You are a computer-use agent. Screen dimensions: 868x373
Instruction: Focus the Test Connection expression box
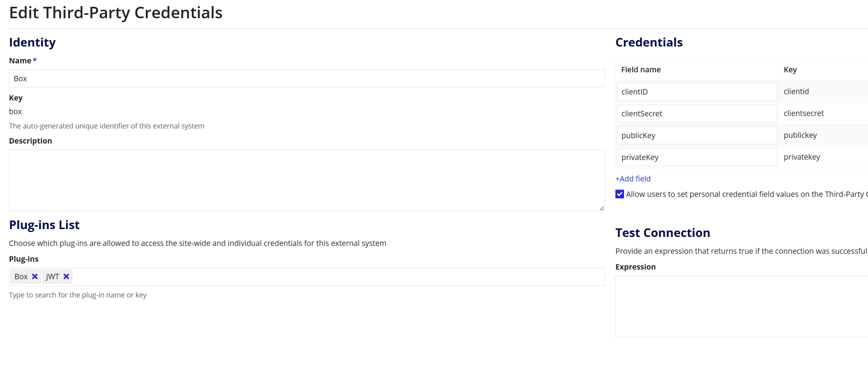(742, 306)
